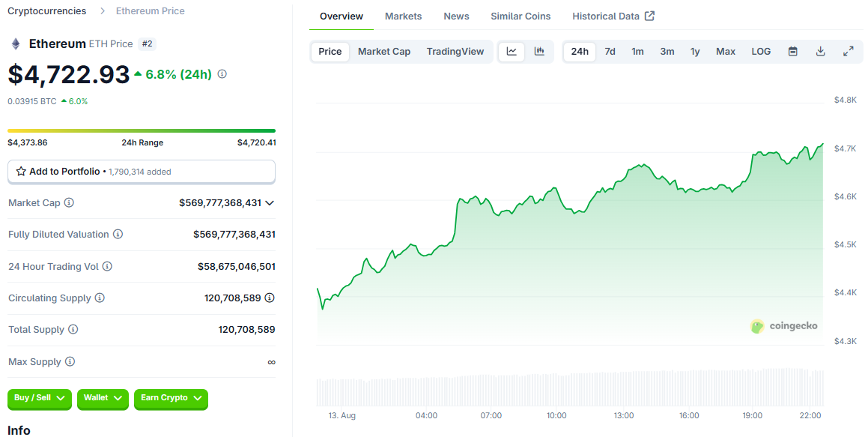Screen dimensions: 868x437
Task: Open Max Supply info icon
Action: click(70, 362)
